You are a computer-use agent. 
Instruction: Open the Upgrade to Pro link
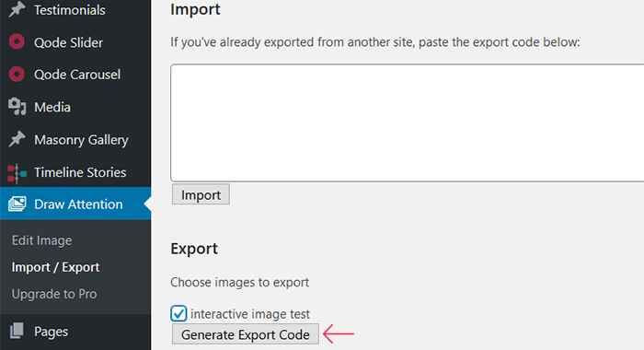click(x=54, y=294)
